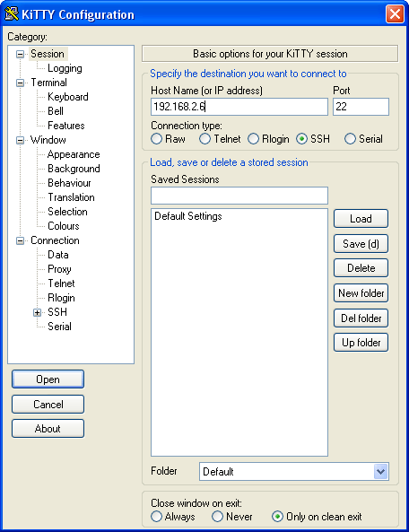This screenshot has height=532, width=409.
Task: Collapse the Connection tree node
Action: click(x=21, y=241)
